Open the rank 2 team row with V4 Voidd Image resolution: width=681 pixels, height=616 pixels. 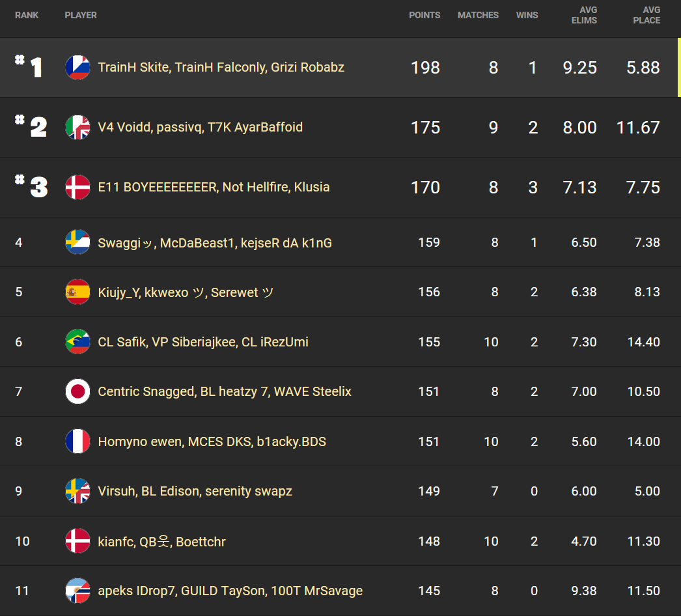[x=326, y=128]
